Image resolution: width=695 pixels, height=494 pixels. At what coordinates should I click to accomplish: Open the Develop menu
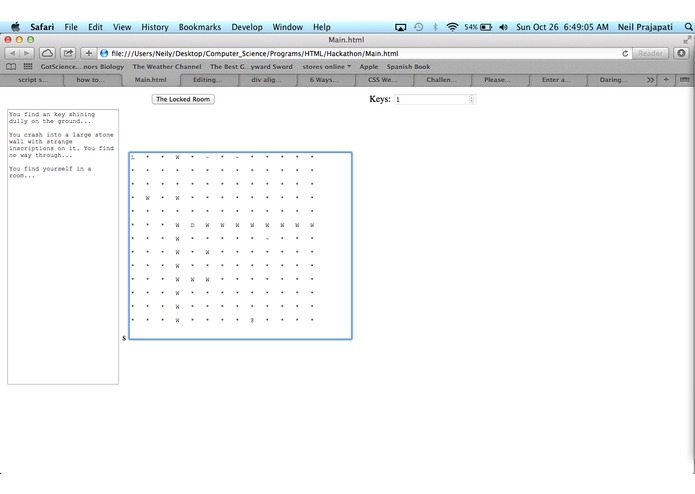coord(247,27)
